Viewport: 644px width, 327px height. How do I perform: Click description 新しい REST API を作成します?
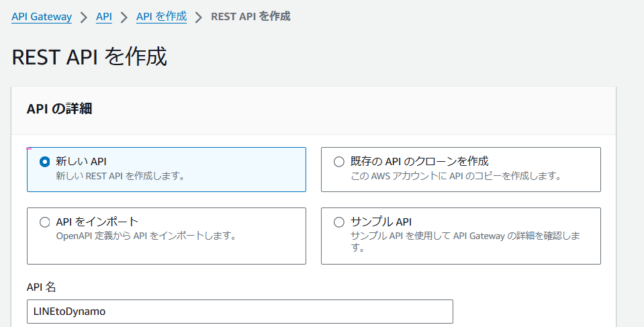(120, 176)
